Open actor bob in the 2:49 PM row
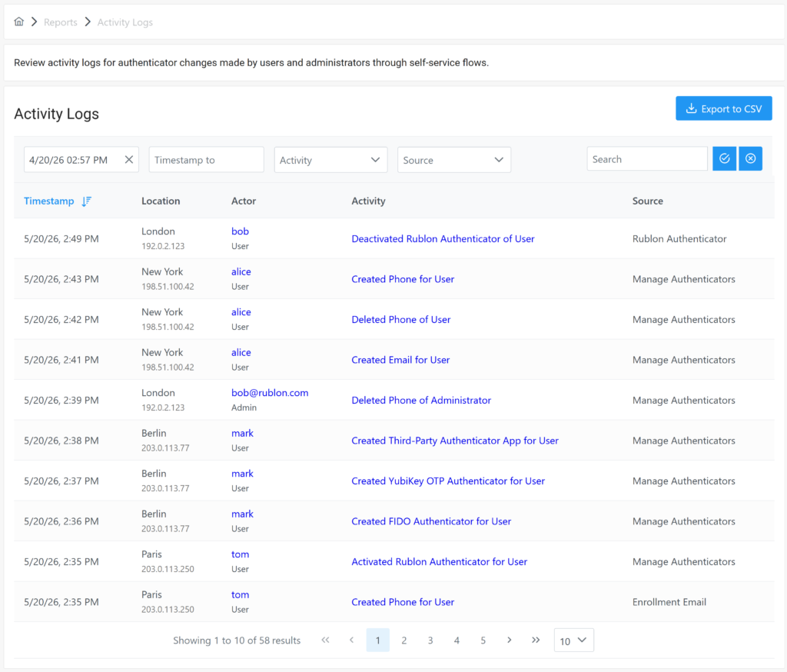Image resolution: width=787 pixels, height=672 pixels. (240, 231)
